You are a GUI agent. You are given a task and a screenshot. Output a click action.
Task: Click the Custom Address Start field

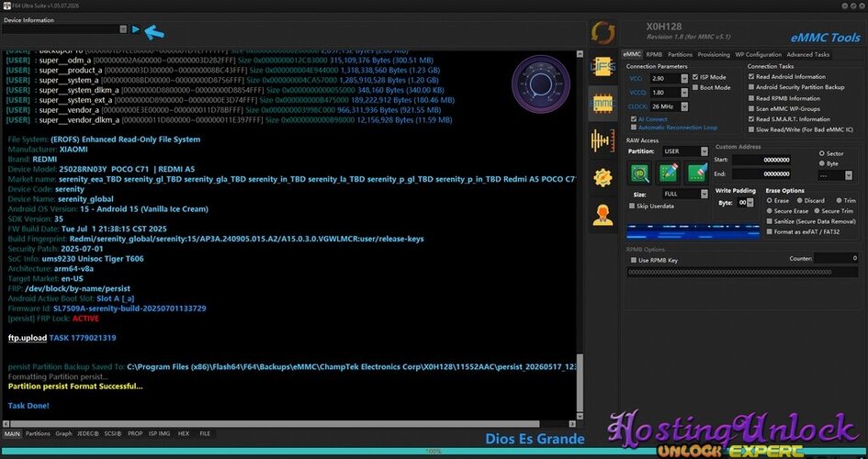[x=761, y=160]
